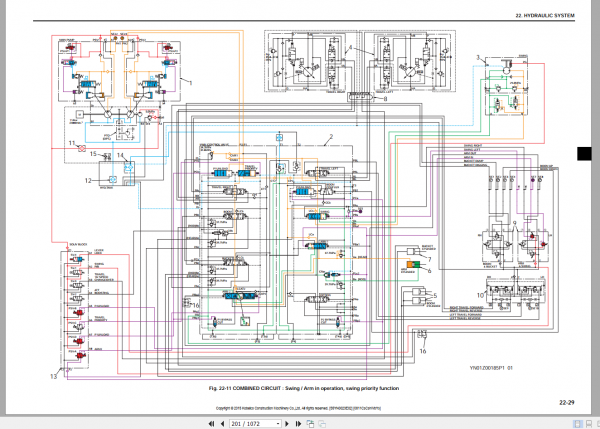Go to the previous page
Viewport: 600px width, 429px height.
coord(222,424)
